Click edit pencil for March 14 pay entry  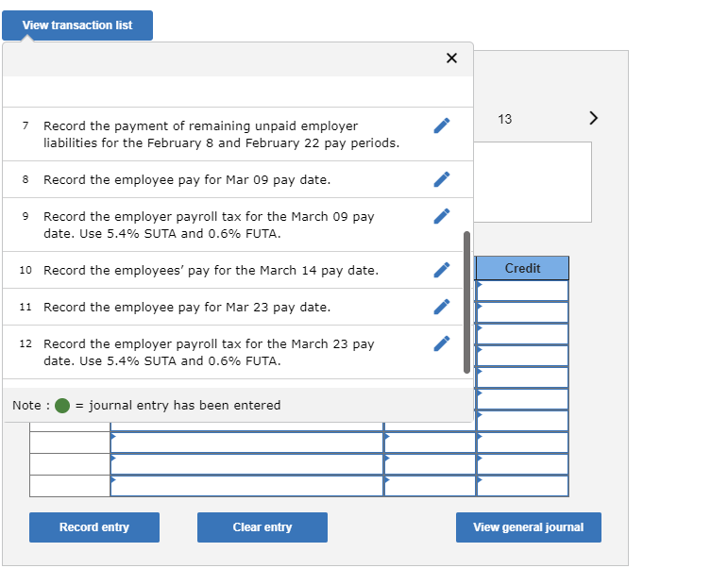[441, 270]
